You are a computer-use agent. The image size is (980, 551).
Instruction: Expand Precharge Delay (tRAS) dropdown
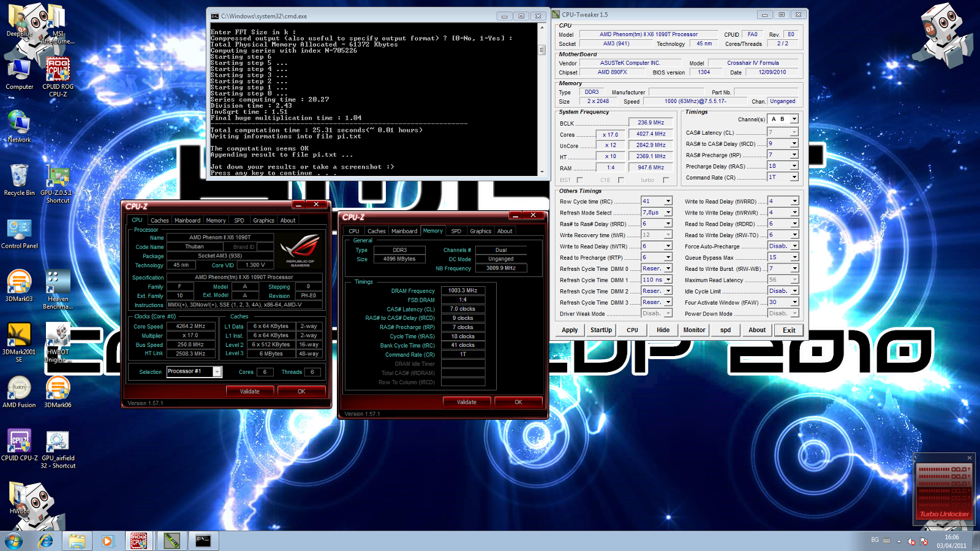(794, 165)
